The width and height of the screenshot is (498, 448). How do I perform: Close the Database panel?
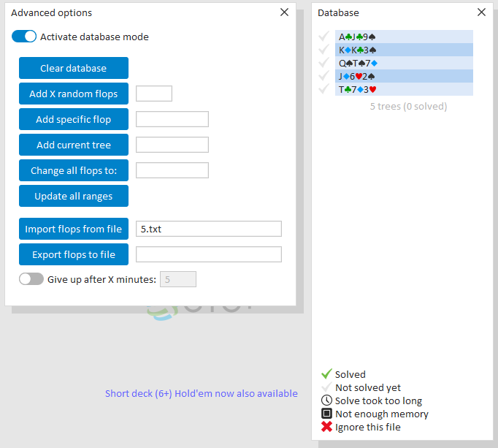(481, 12)
